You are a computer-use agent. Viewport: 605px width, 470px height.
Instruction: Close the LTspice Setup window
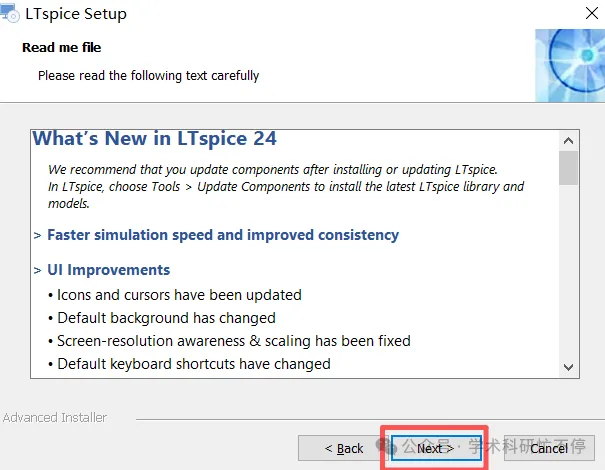click(x=591, y=14)
